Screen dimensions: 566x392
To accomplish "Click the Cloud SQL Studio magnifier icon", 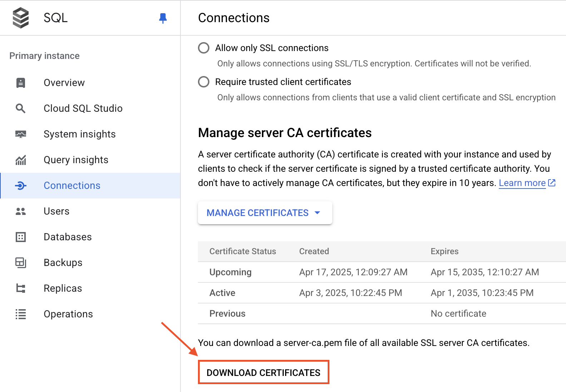I will (21, 109).
